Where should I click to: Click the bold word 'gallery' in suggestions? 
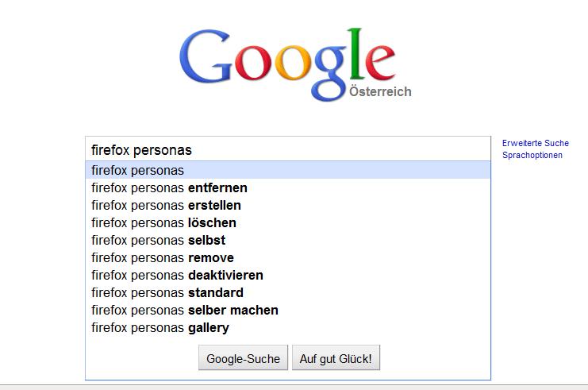pyautogui.click(x=209, y=327)
